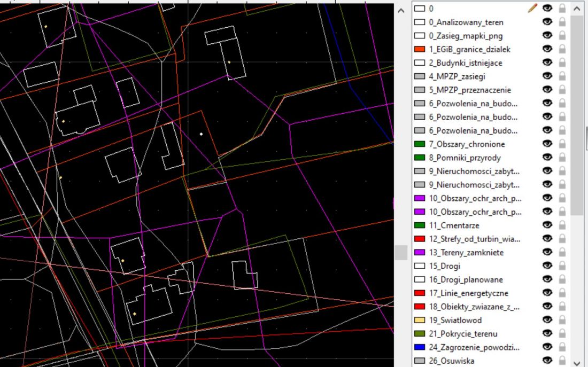Lock the 17_Linie_energetyczne layer
This screenshot has width=588, height=367.
pyautogui.click(x=562, y=293)
